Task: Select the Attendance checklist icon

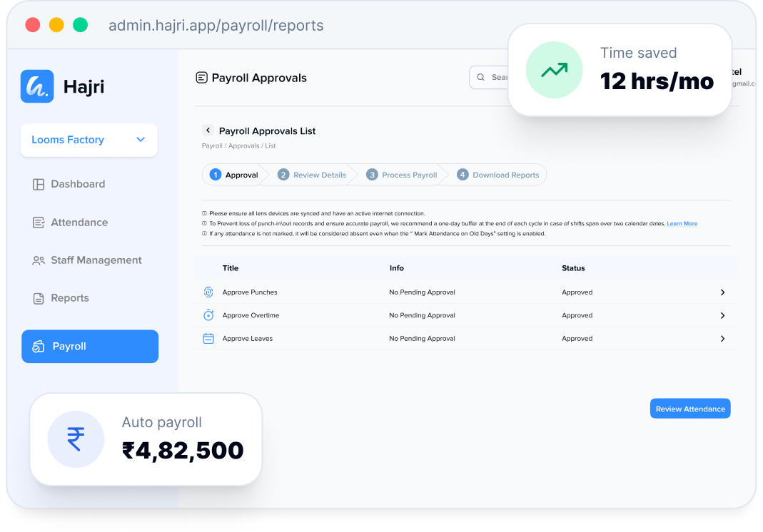Action: [39, 222]
